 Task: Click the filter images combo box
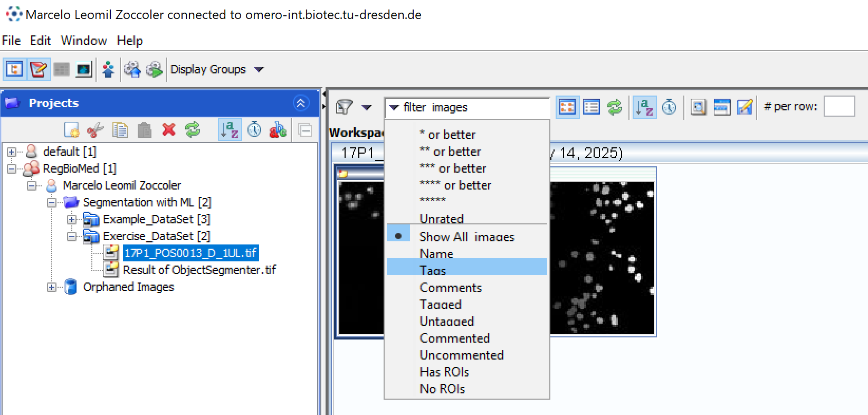tap(467, 108)
